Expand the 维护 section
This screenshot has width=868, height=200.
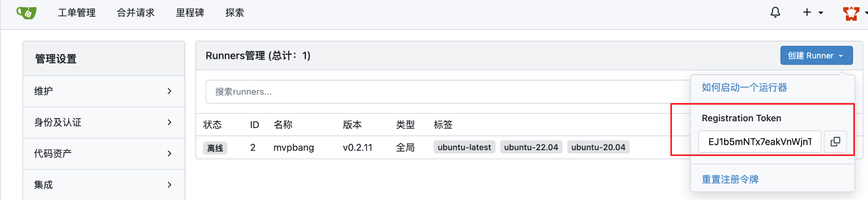pyautogui.click(x=104, y=91)
